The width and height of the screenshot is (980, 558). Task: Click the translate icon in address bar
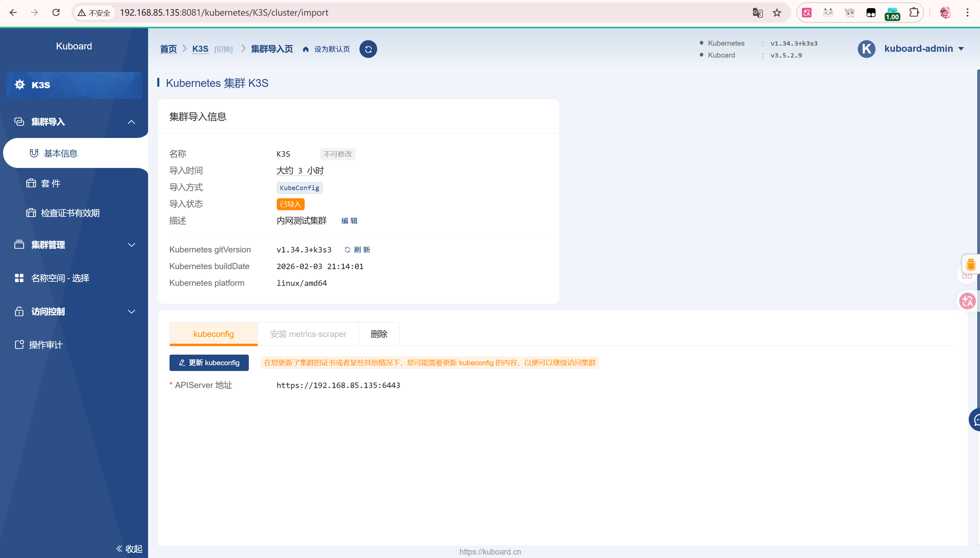[757, 13]
